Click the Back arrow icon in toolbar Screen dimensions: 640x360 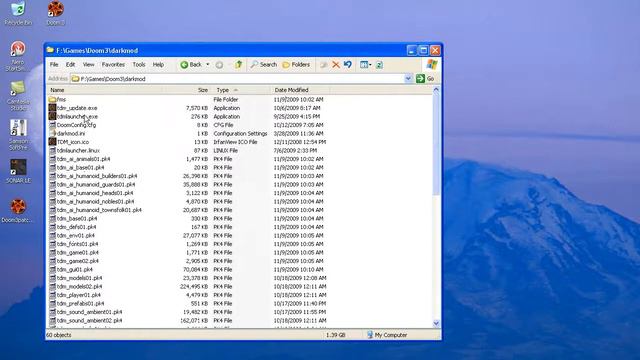184,64
